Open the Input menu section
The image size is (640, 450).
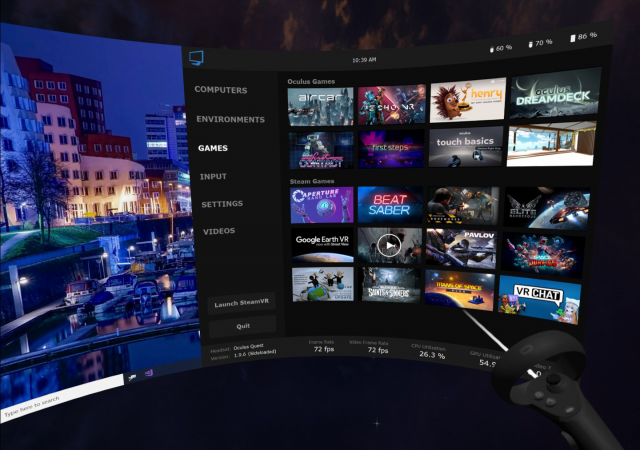click(x=213, y=176)
